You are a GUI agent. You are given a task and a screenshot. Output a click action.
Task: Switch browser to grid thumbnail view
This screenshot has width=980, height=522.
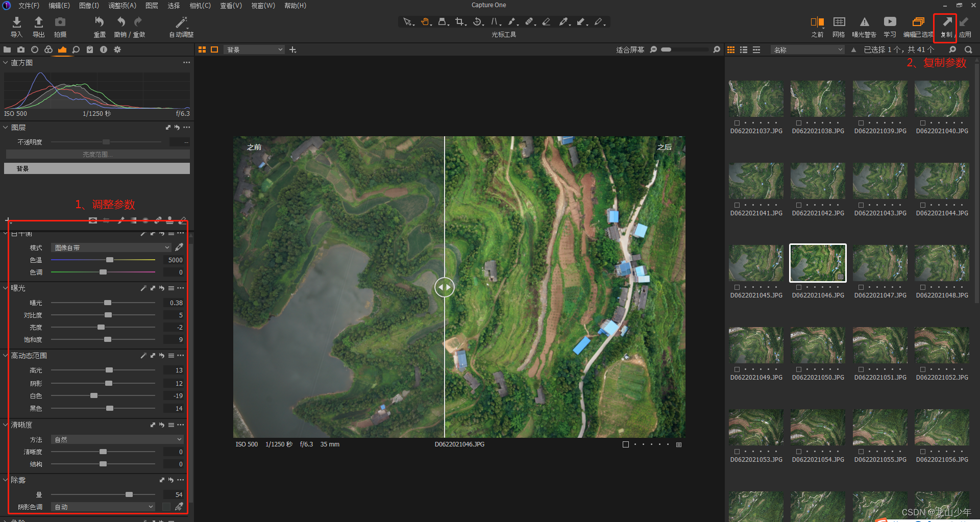(731, 49)
